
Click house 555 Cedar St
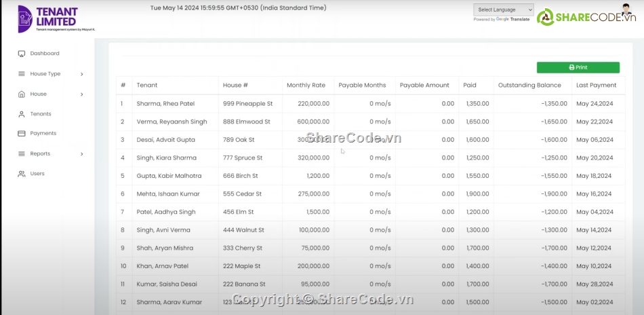[242, 193]
